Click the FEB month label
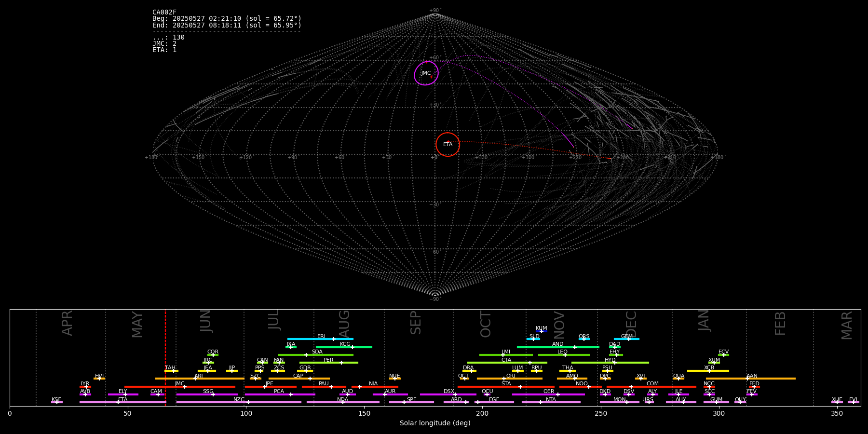The height and width of the screenshot is (434, 868). [780, 324]
